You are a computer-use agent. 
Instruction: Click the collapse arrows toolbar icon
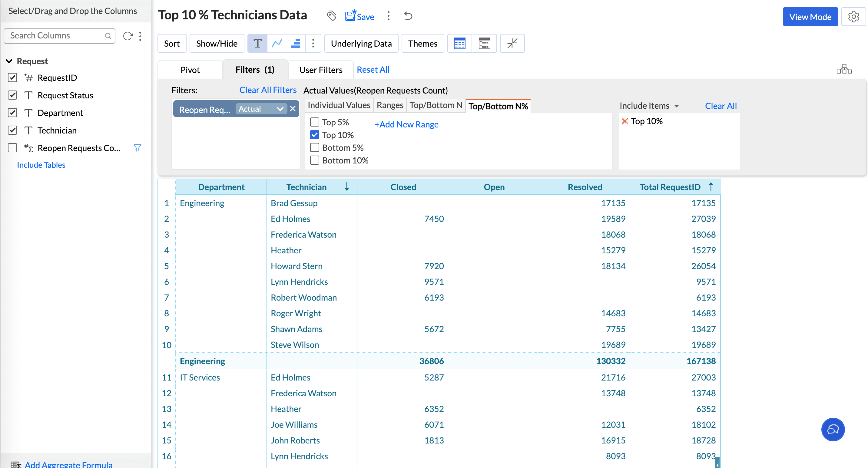point(512,43)
